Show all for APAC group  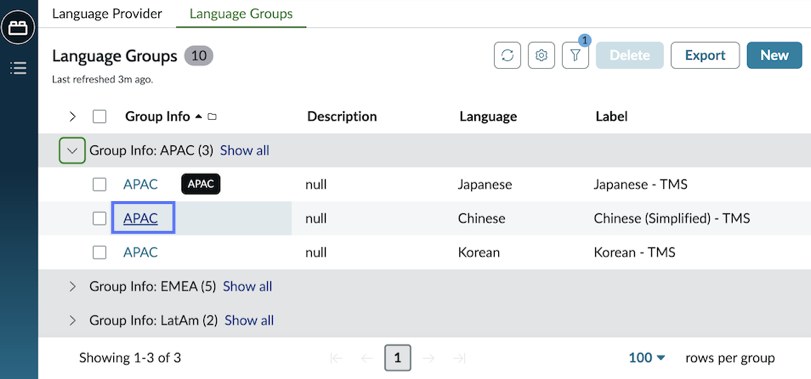pyautogui.click(x=245, y=150)
